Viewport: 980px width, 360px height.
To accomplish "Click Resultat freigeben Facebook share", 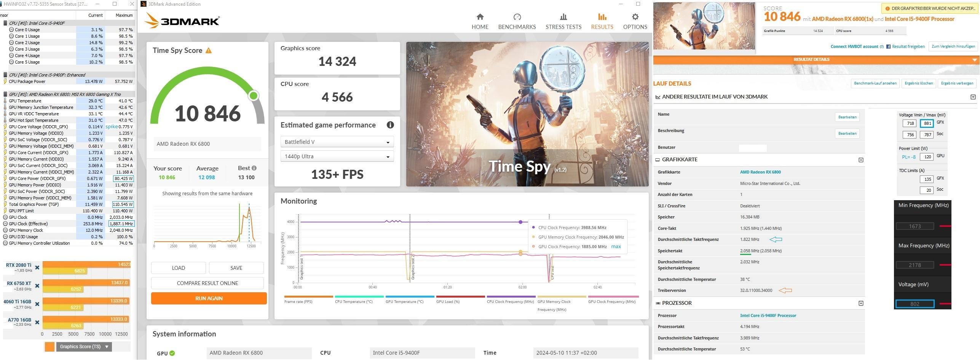I will coord(905,46).
